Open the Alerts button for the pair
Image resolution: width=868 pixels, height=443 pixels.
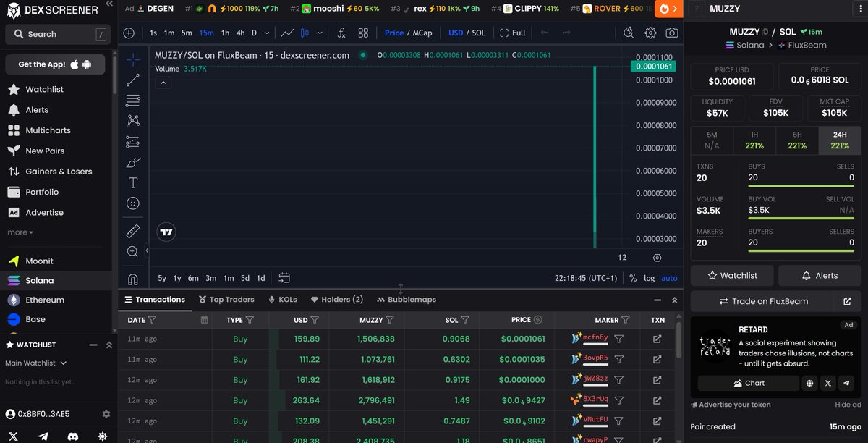pyautogui.click(x=820, y=275)
